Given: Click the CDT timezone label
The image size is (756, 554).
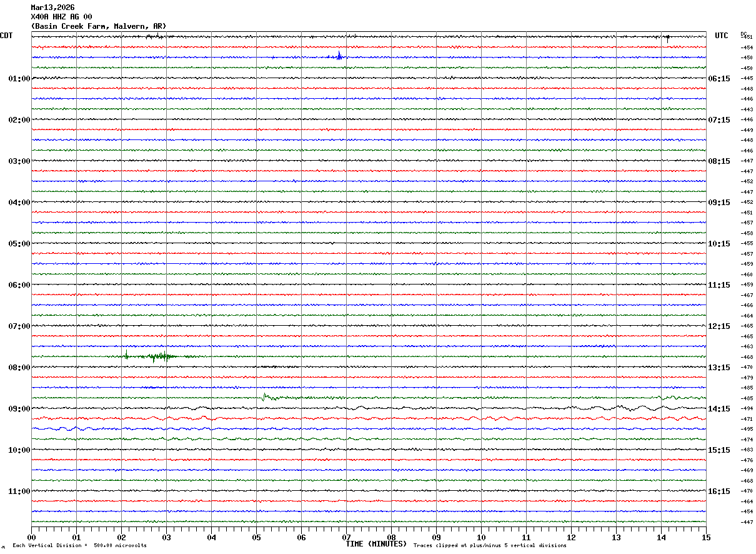Looking at the screenshot, I should 6,36.
